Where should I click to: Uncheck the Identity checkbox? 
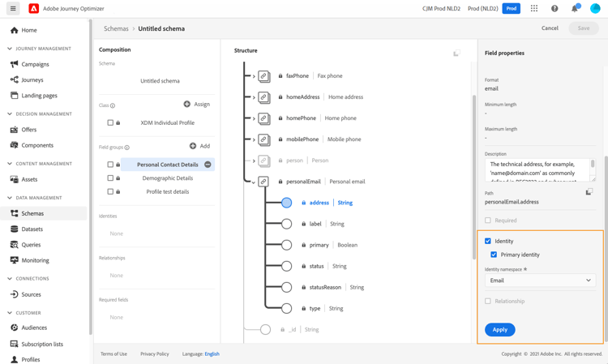tap(488, 241)
